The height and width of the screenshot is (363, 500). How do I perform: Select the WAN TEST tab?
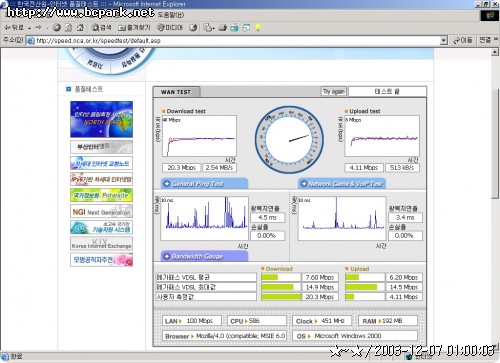pyautogui.click(x=176, y=92)
